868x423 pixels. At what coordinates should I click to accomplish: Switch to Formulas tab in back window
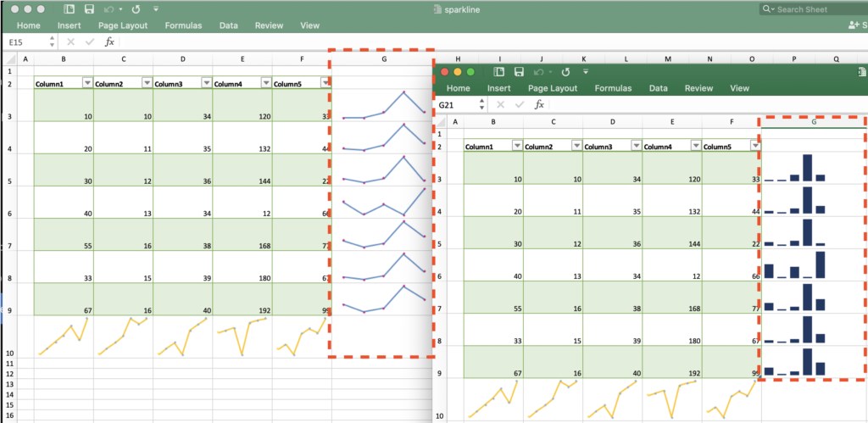(x=183, y=25)
